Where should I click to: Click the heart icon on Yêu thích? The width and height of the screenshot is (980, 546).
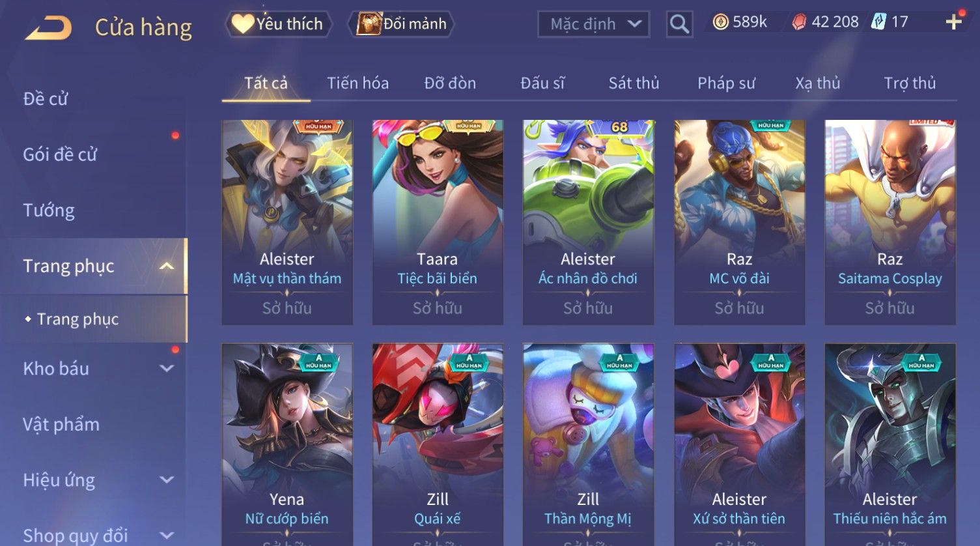[243, 24]
